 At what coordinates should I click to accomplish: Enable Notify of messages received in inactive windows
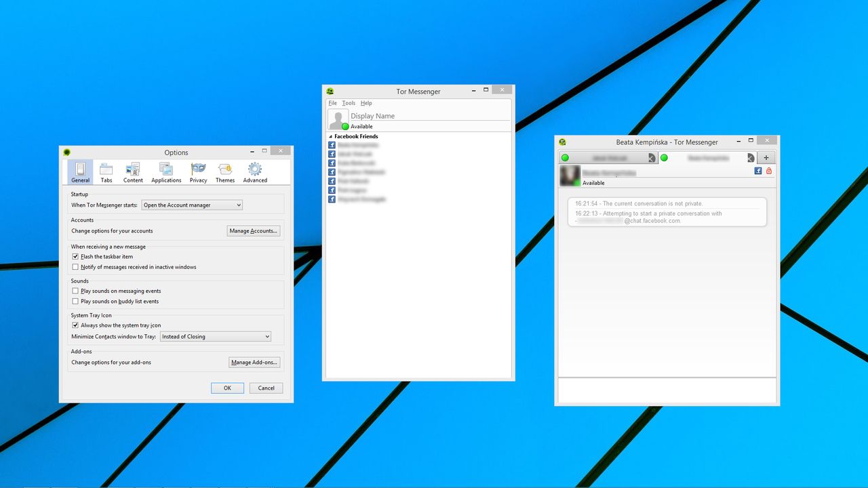[75, 267]
